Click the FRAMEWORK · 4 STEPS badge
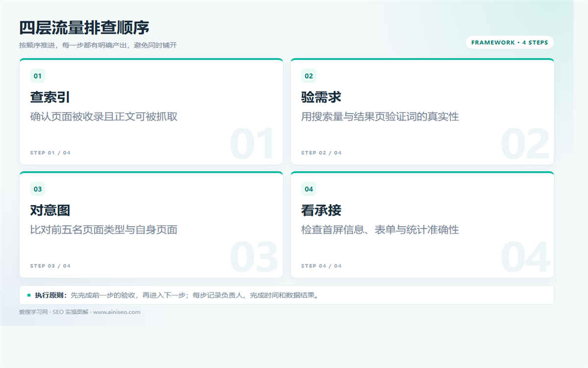The width and height of the screenshot is (588, 368). [510, 43]
